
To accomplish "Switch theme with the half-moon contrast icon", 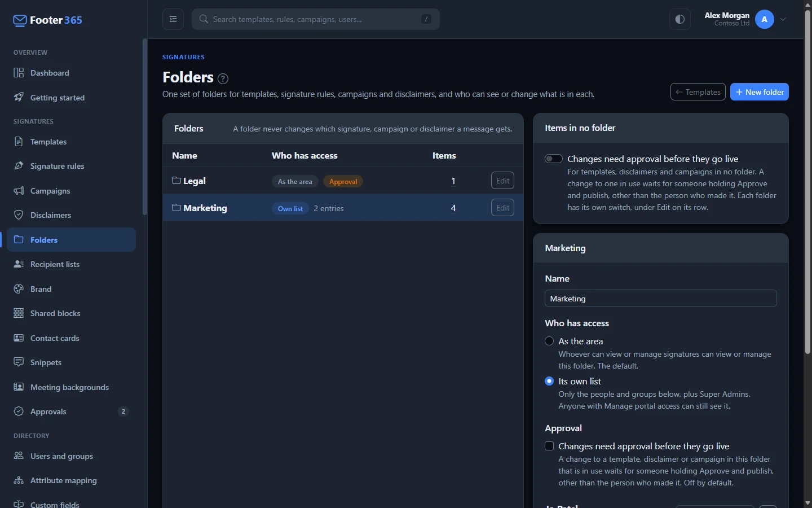I will (680, 19).
